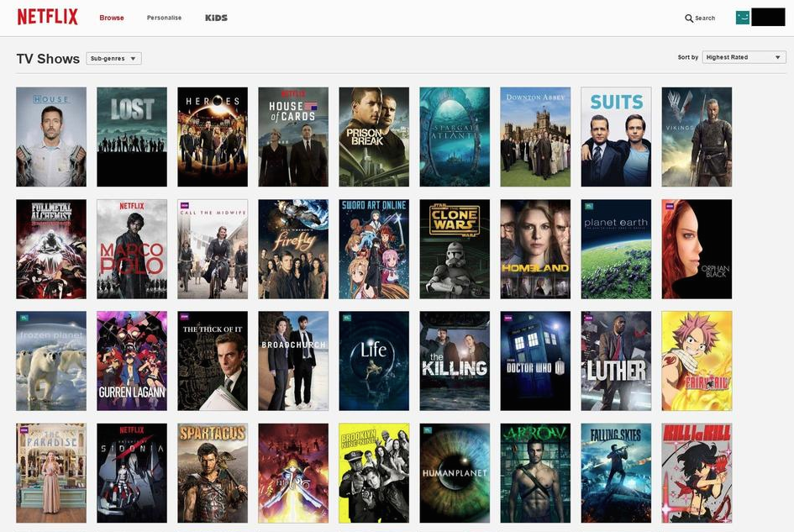Open Call the Midwife poster

click(213, 249)
